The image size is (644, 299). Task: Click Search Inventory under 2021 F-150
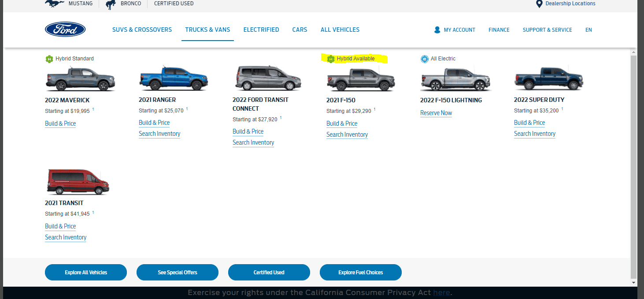(x=347, y=135)
